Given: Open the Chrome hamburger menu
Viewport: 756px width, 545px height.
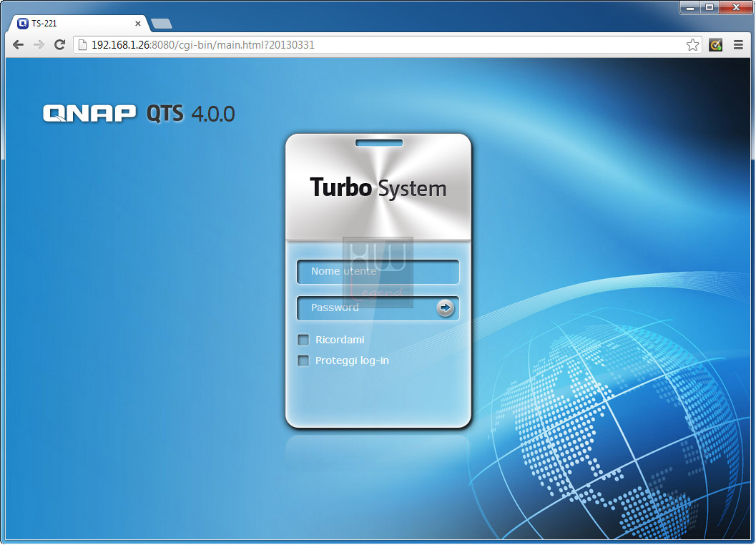Looking at the screenshot, I should 738,45.
